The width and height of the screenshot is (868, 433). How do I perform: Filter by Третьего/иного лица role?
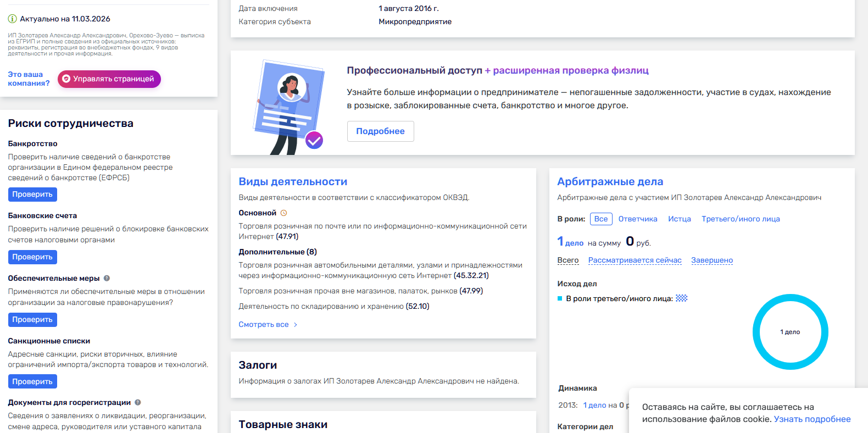coord(741,219)
